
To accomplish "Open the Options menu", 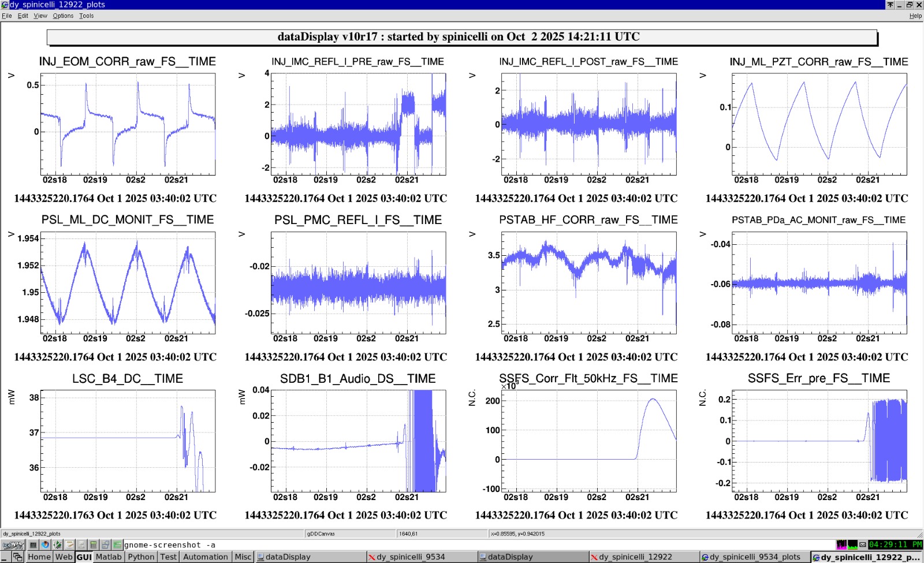I will coord(63,16).
